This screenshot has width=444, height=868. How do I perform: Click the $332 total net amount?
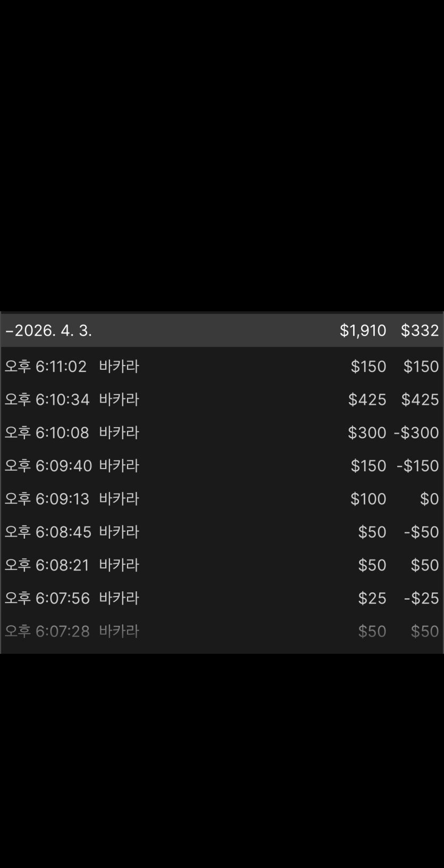tap(420, 330)
